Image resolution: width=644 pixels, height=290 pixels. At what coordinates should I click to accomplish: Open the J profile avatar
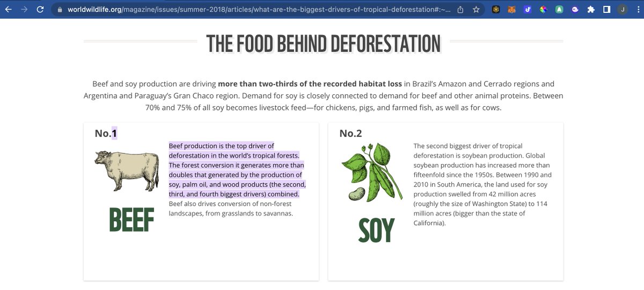623,9
